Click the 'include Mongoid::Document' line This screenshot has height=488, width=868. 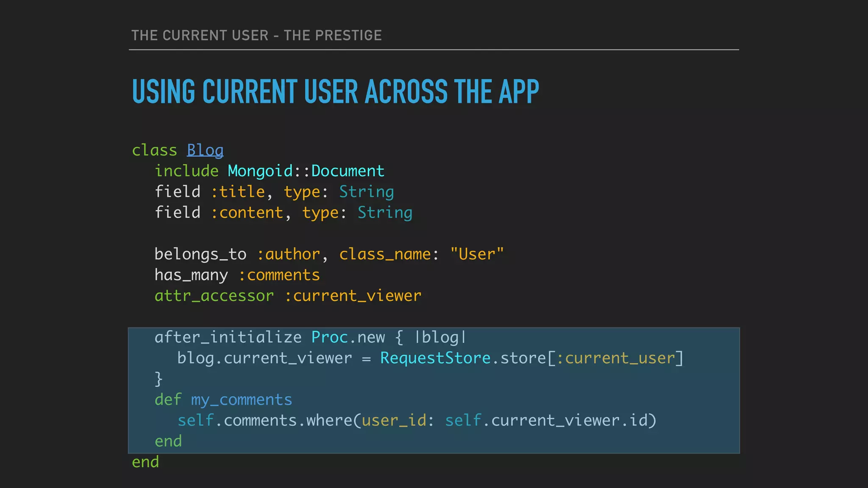pyautogui.click(x=270, y=171)
